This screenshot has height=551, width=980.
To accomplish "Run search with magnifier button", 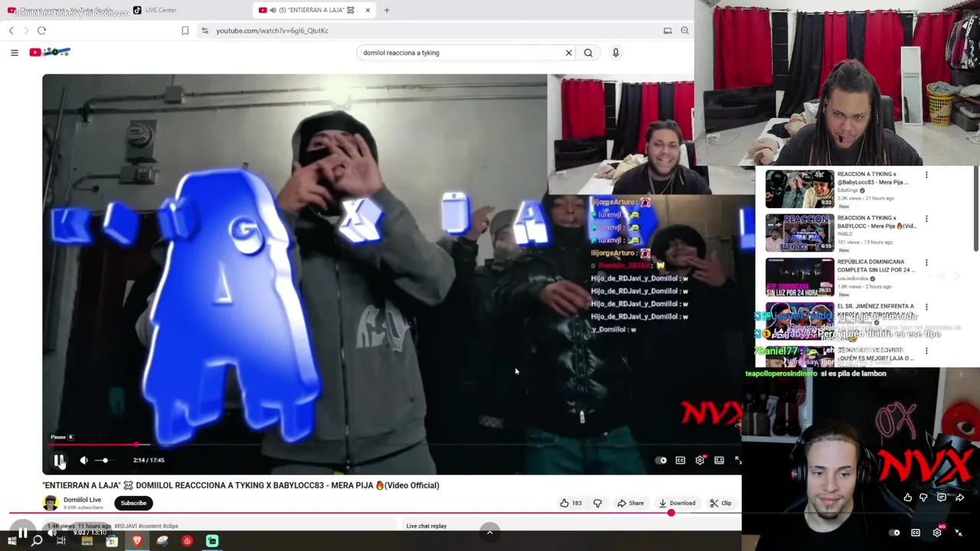I will pos(588,53).
